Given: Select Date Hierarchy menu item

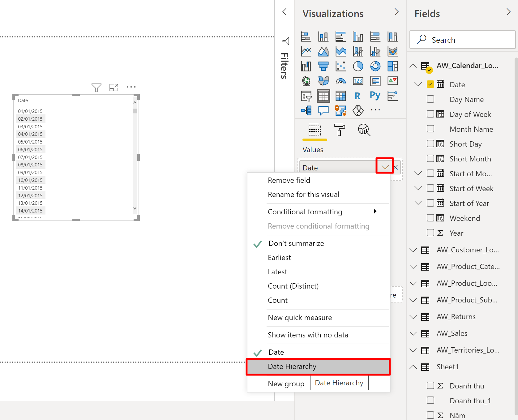Looking at the screenshot, I should (x=319, y=367).
